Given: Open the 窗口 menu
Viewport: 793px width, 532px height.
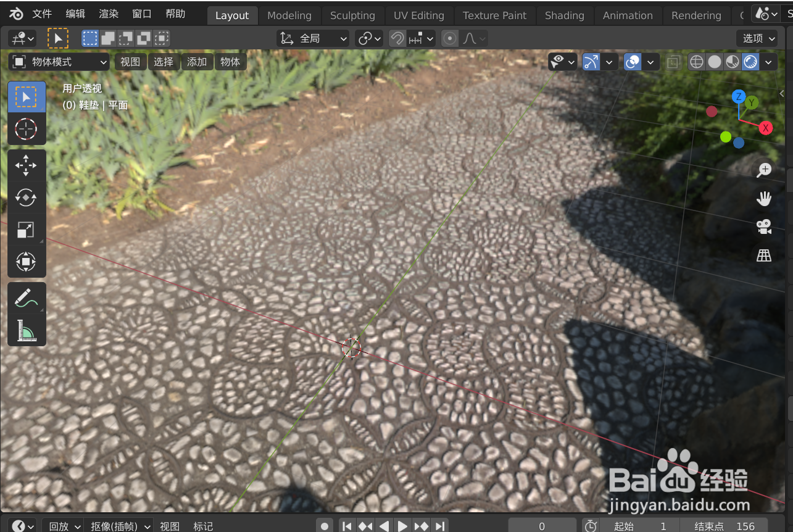Looking at the screenshot, I should [142, 14].
